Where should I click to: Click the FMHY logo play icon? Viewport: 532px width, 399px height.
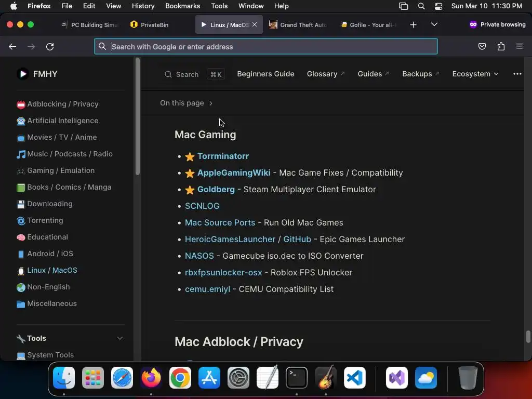(x=23, y=74)
